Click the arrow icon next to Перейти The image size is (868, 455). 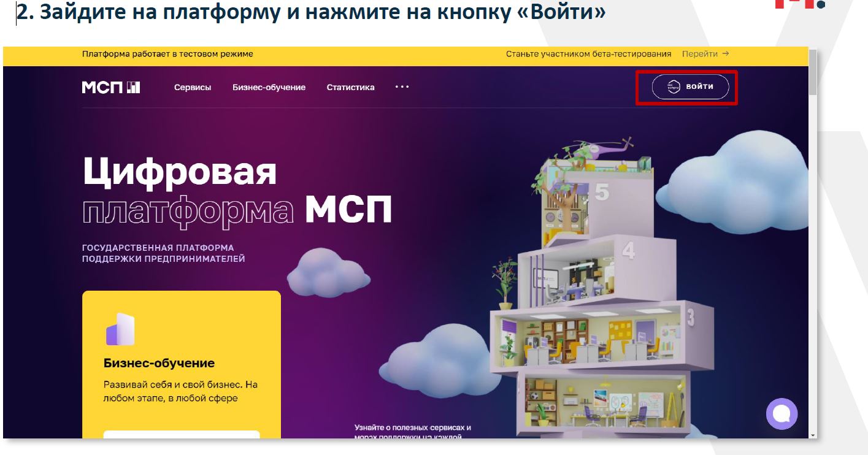point(726,54)
